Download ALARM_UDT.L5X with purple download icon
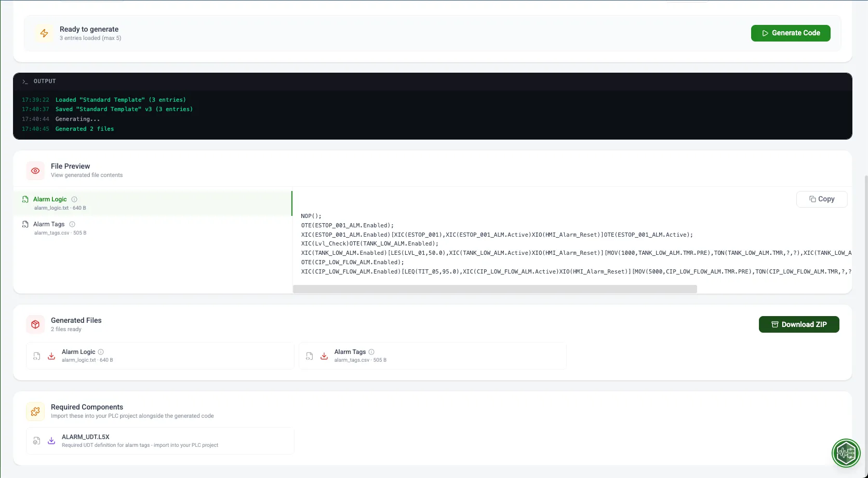The width and height of the screenshot is (868, 478). [51, 441]
